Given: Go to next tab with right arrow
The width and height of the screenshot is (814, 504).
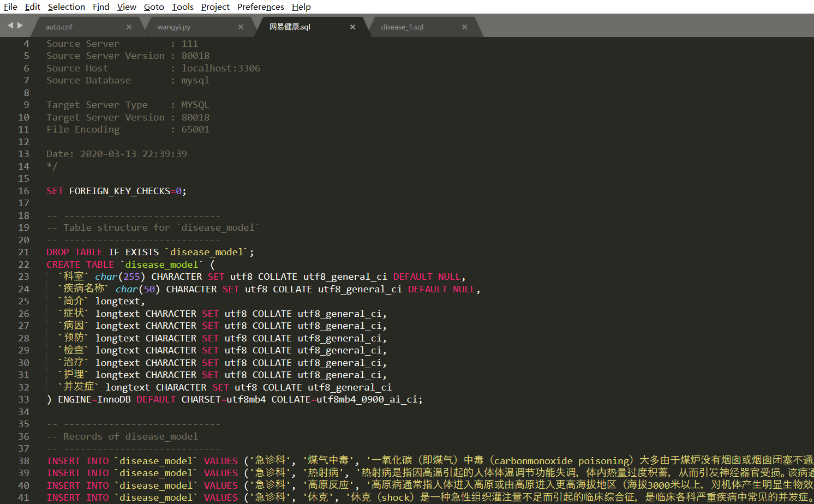Looking at the screenshot, I should (x=20, y=26).
